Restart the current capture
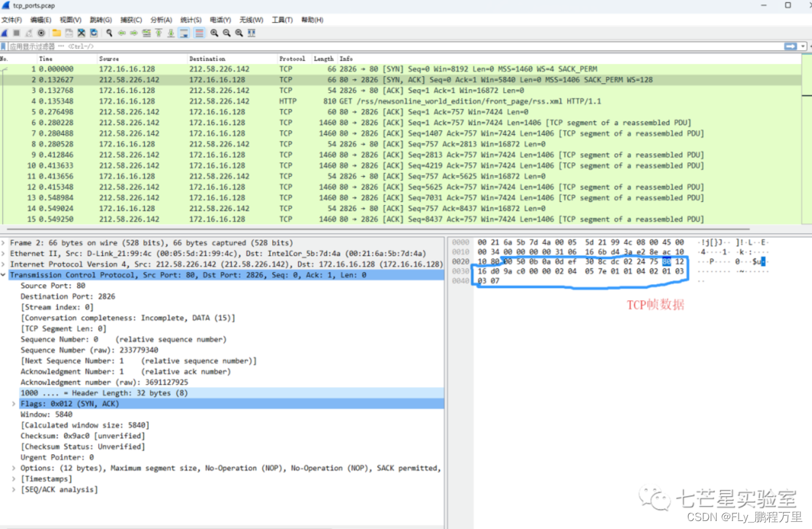Screen dimensions: 812x529 click(29, 33)
